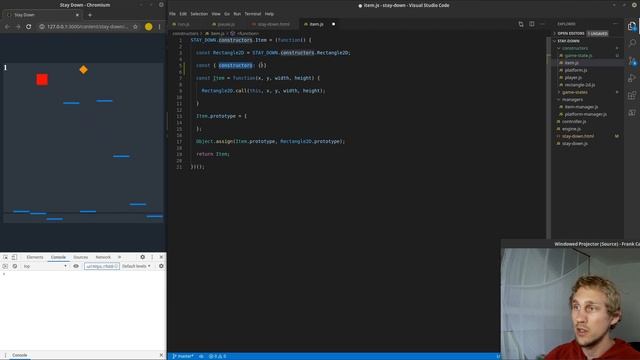This screenshot has width=640, height=360.
Task: Open controller.js in explorer
Action: pyautogui.click(x=574, y=122)
